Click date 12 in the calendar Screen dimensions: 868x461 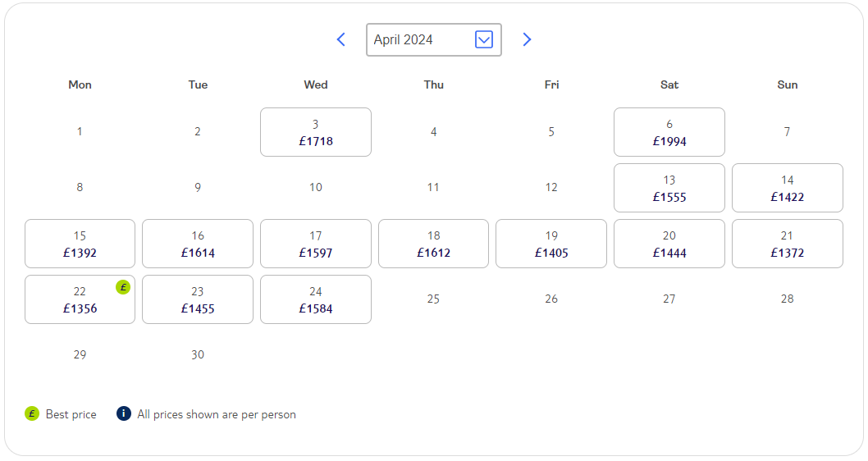[551, 188]
